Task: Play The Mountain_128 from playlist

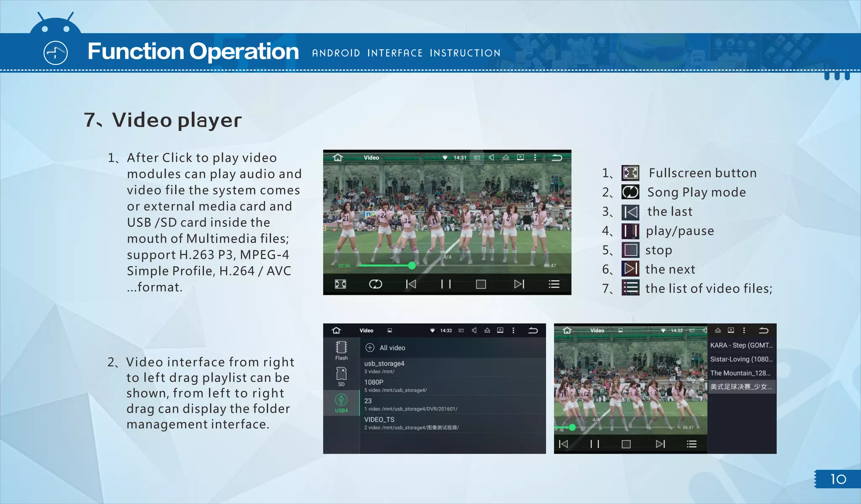Action: click(x=741, y=373)
